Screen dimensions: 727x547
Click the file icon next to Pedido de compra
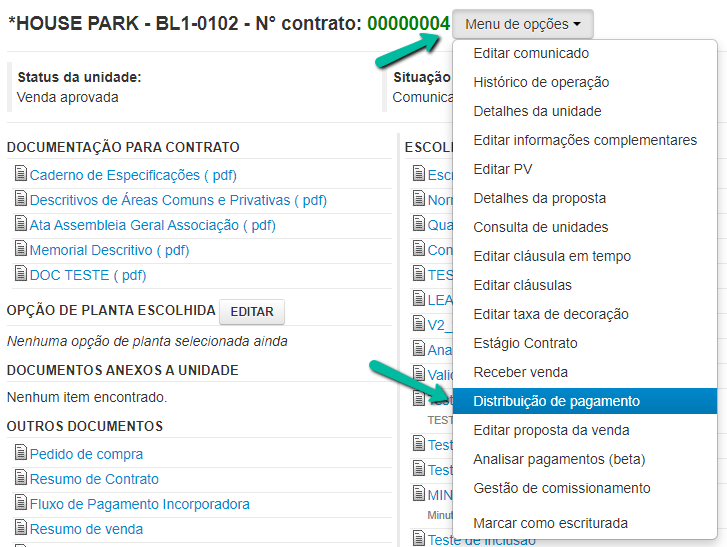[x=20, y=454]
